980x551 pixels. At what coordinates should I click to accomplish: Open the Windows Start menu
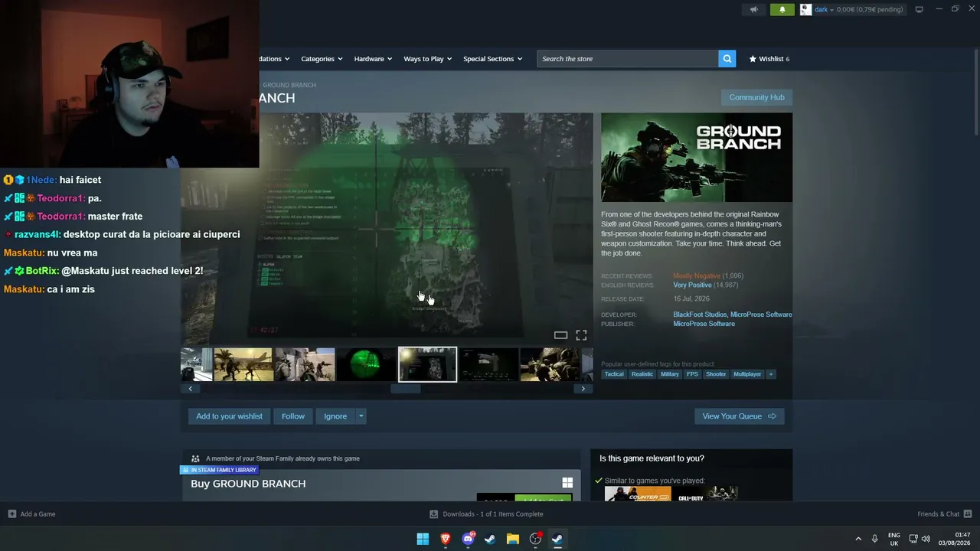tap(423, 539)
